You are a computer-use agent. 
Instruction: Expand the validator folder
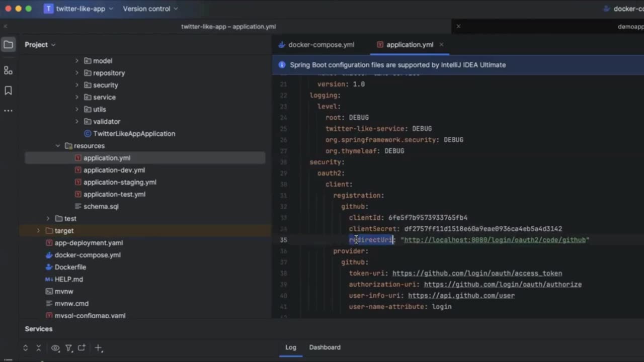pos(77,121)
